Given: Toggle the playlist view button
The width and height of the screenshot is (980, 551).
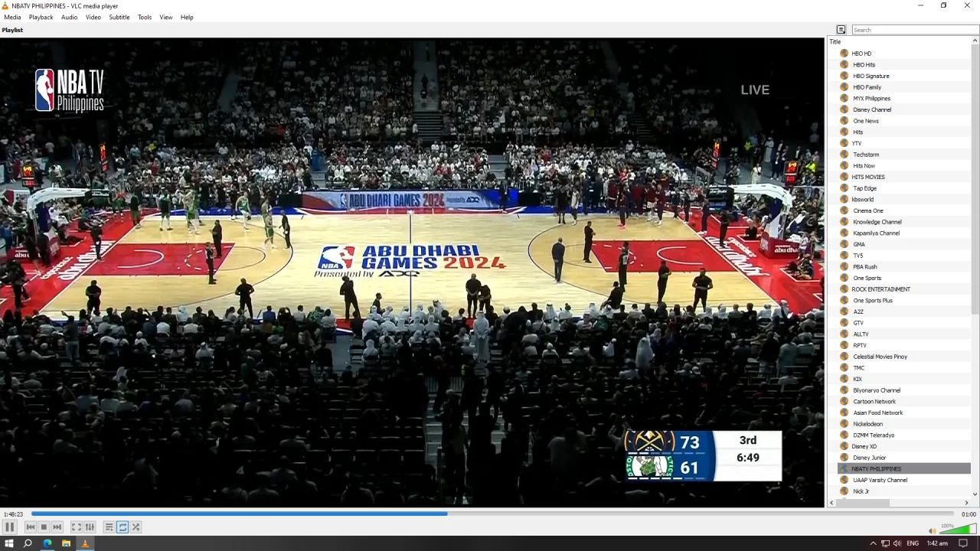Looking at the screenshot, I should click(109, 527).
